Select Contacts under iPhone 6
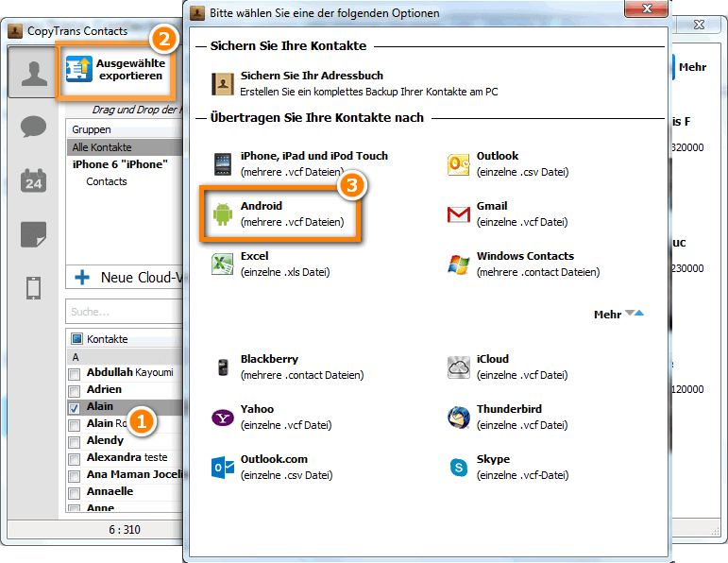Screen dimensions: 728x563 (107, 181)
